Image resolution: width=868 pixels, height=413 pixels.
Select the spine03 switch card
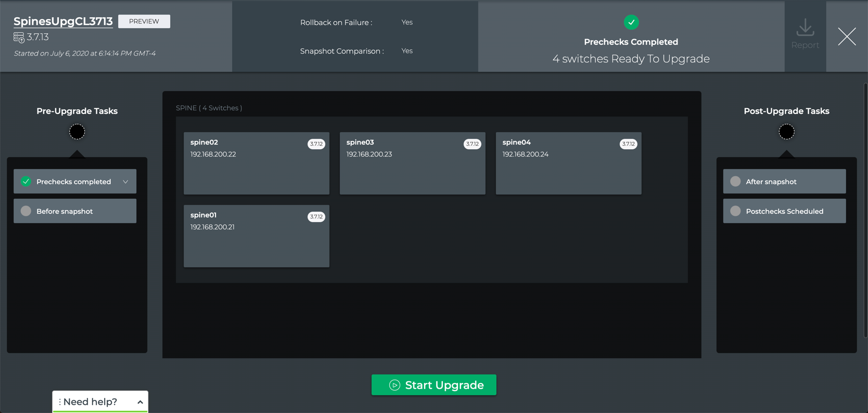pyautogui.click(x=412, y=163)
